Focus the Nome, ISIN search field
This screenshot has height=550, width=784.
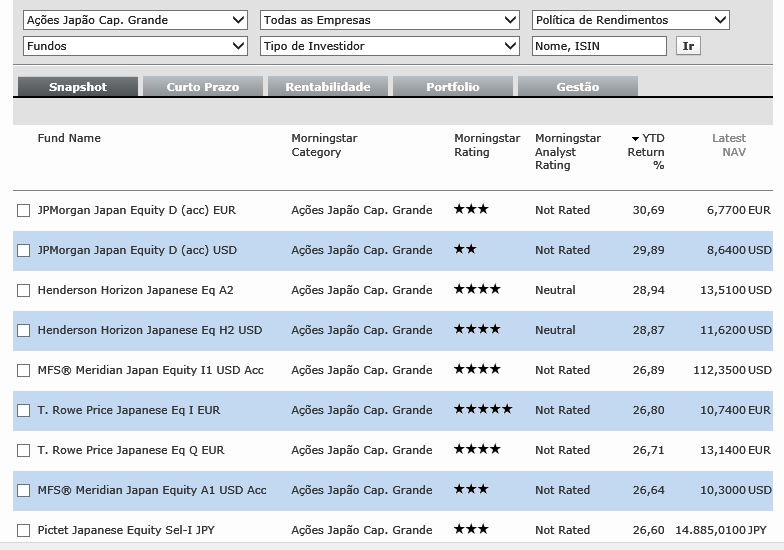coord(599,46)
